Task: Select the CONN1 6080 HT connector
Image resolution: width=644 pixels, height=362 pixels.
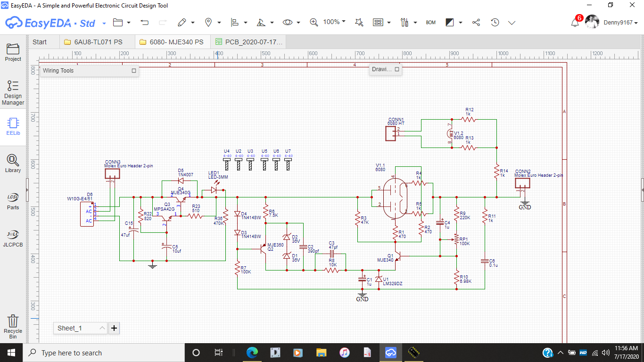Action: (391, 134)
